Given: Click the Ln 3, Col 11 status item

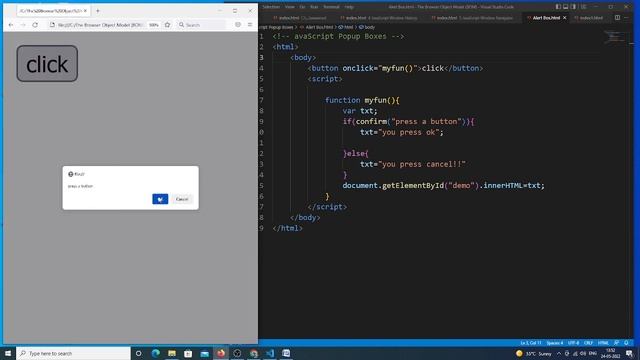Looking at the screenshot, I should [531, 343].
